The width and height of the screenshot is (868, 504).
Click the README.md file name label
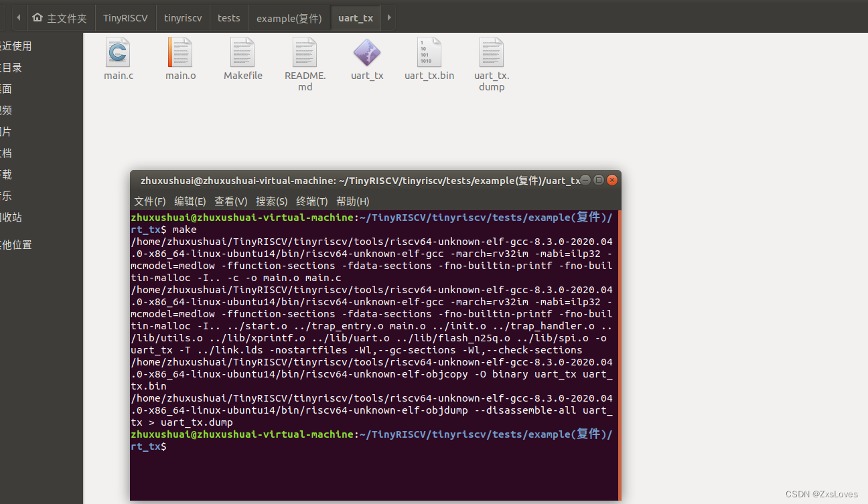pyautogui.click(x=305, y=81)
